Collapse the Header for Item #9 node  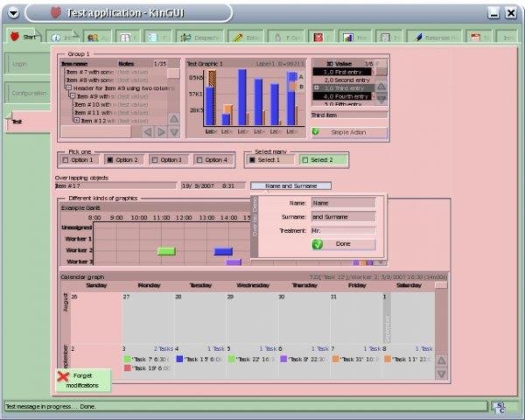[x=68, y=88]
